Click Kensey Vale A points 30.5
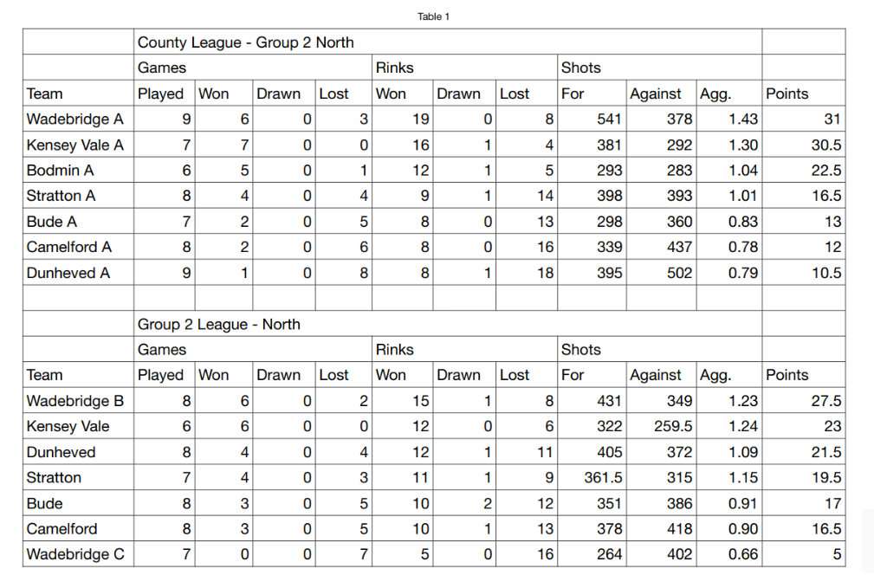This screenshot has height=588, width=874. click(x=804, y=145)
